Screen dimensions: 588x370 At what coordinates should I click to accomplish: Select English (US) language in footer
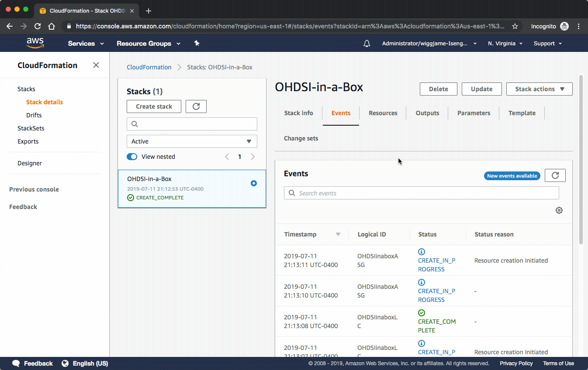pos(90,363)
